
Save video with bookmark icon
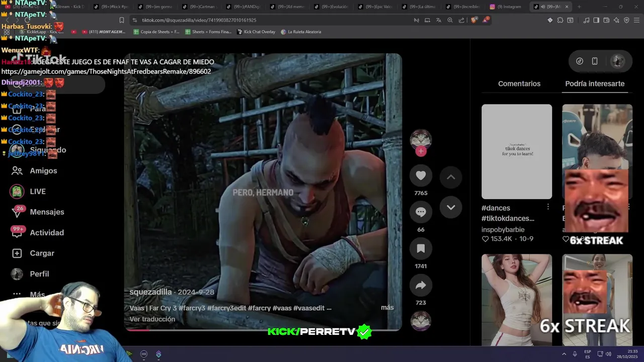421,248
